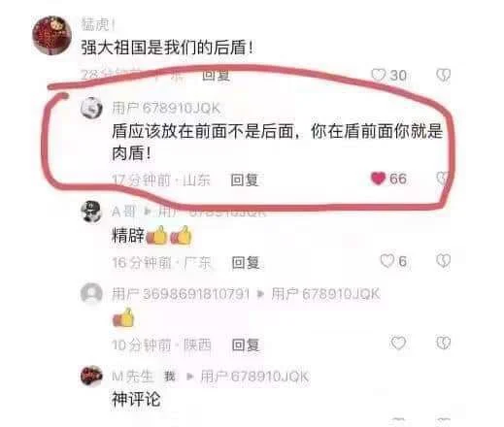The width and height of the screenshot is (504, 427).
Task: Dislike the 精辟 comment with broken heart
Action: [443, 261]
